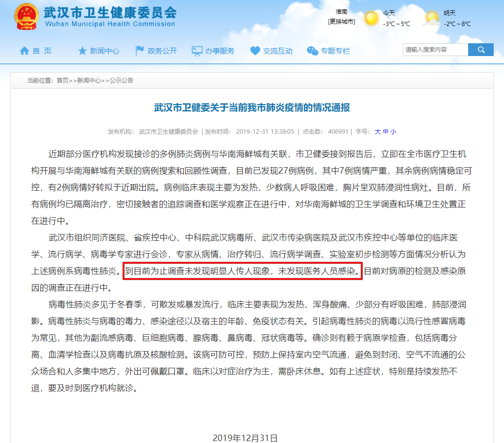Click the flag icon for 政务公开
Screen dimensions: 504x443
[140, 51]
